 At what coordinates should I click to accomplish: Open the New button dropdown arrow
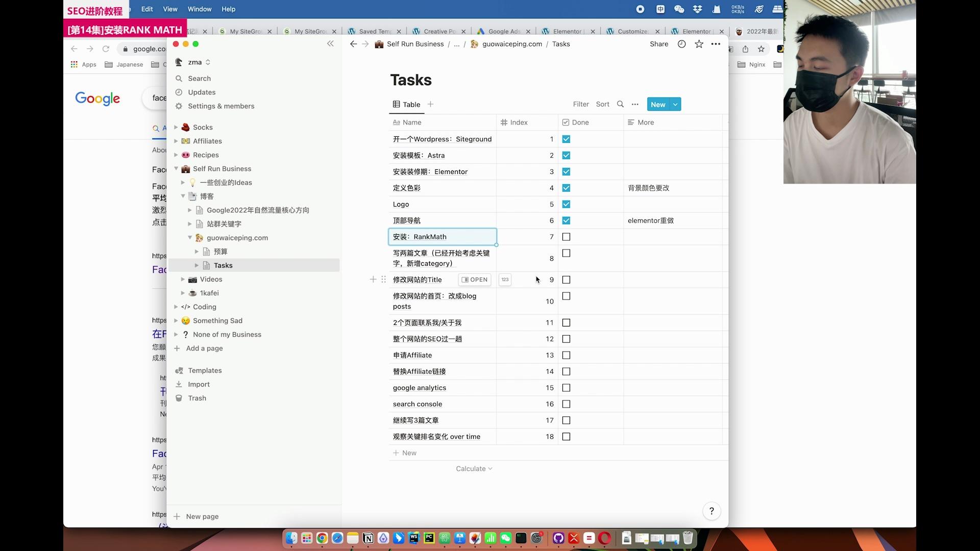[x=675, y=104]
